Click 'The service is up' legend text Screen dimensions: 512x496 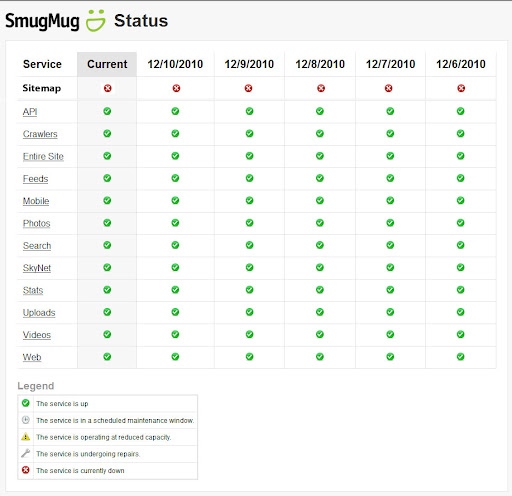pyautogui.click(x=62, y=404)
